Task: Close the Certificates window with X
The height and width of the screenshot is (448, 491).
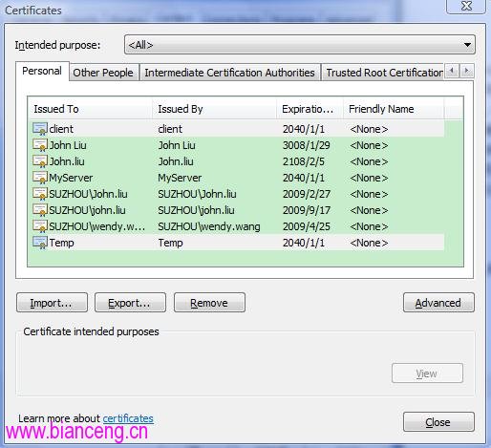Action: tap(466, 7)
